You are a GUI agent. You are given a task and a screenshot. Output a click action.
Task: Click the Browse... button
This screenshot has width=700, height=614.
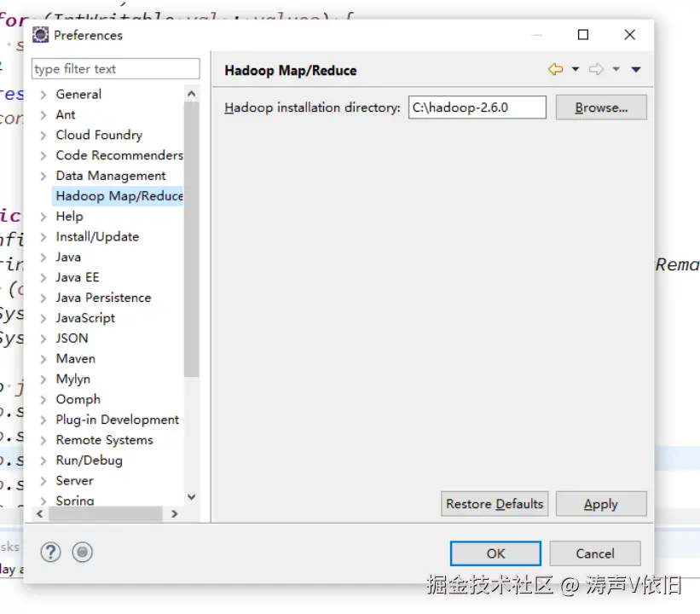601,107
